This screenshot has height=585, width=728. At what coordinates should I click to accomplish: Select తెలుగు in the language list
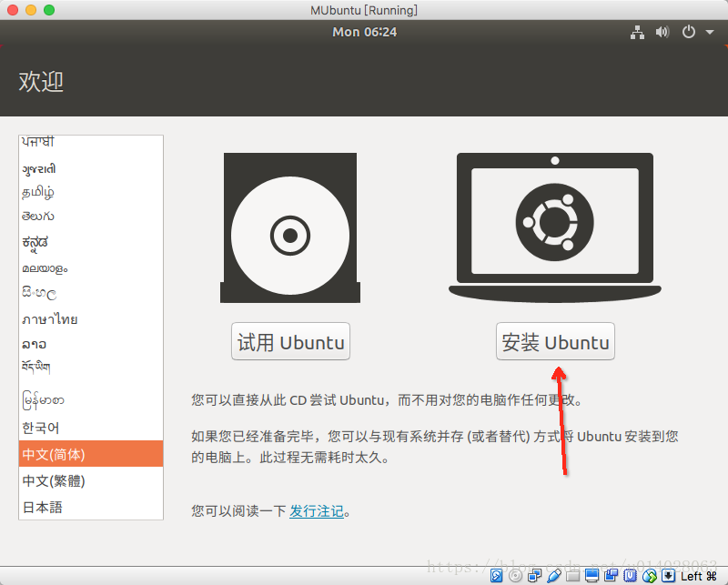tap(91, 217)
